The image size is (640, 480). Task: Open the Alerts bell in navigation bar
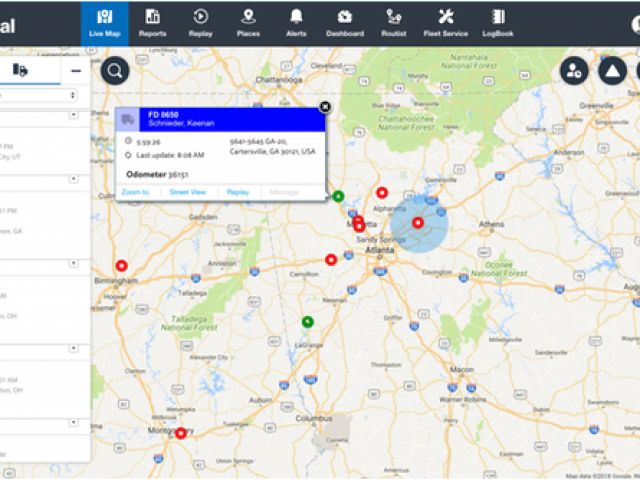pyautogui.click(x=296, y=22)
